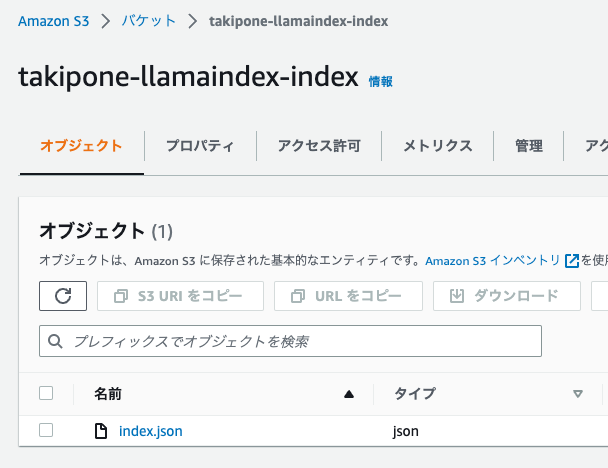The height and width of the screenshot is (468, 608).
Task: Open the アクセス許可 tab
Action: tap(319, 146)
